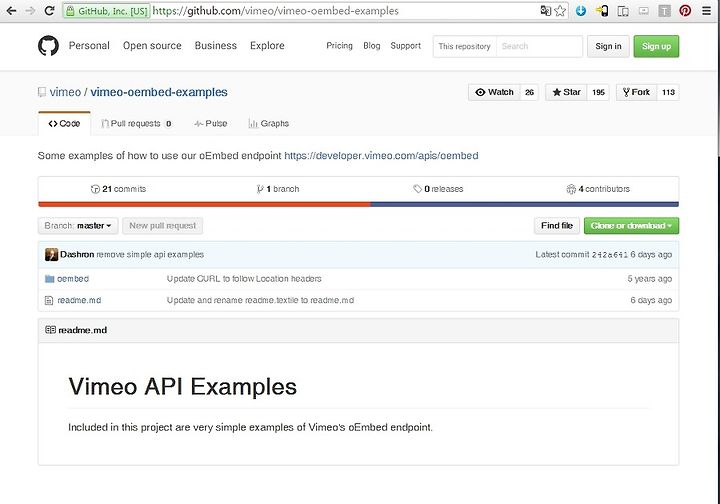Open the Pricing link
The width and height of the screenshot is (720, 504).
click(x=339, y=45)
